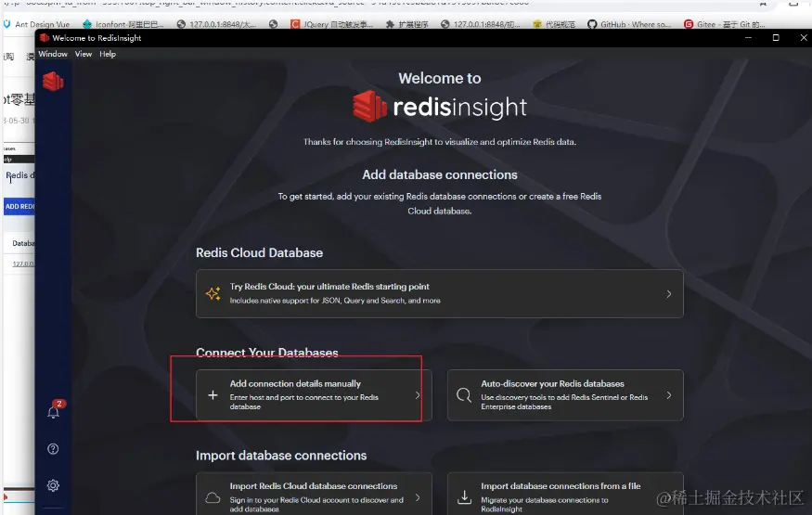Expand the Try Redis Cloud chevron
Viewport: 812px width, 515px height.
click(669, 293)
